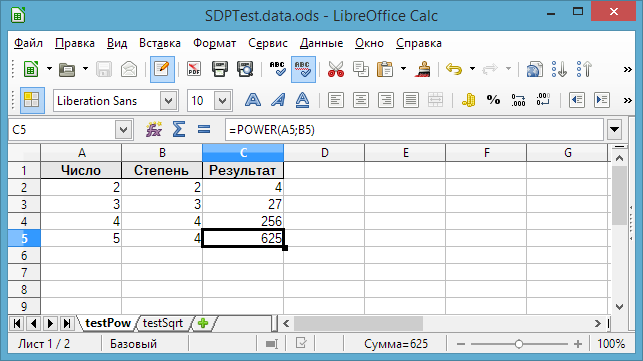Open Print preview

tap(245, 69)
